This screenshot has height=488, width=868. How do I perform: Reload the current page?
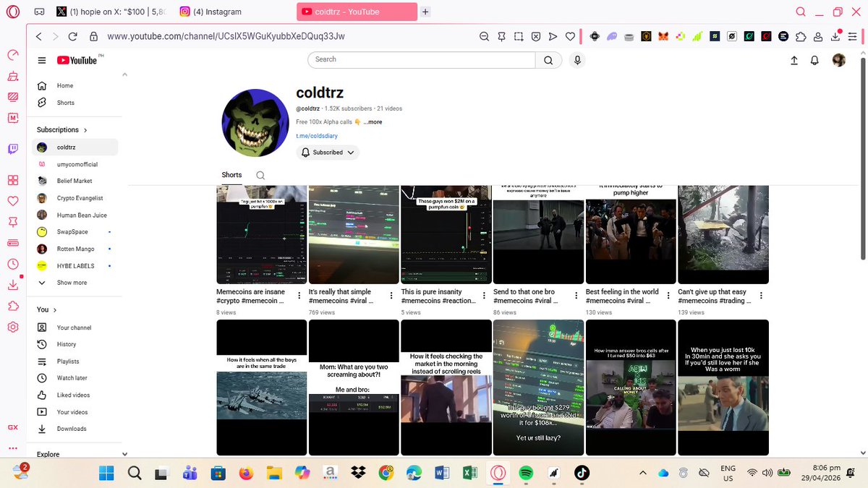(x=73, y=36)
